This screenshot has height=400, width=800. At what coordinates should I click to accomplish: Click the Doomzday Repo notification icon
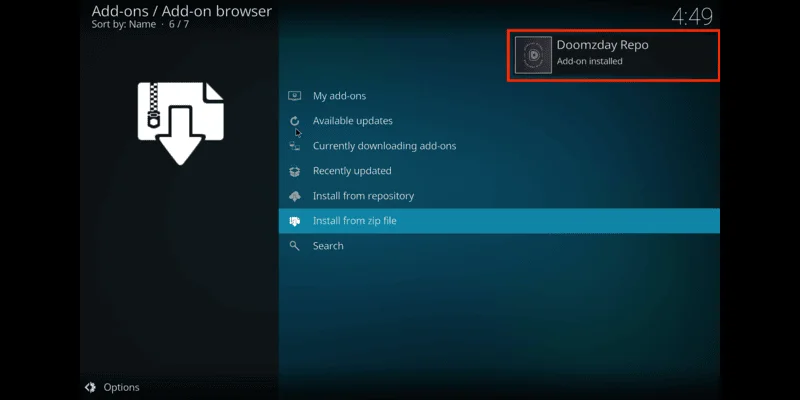pyautogui.click(x=533, y=55)
